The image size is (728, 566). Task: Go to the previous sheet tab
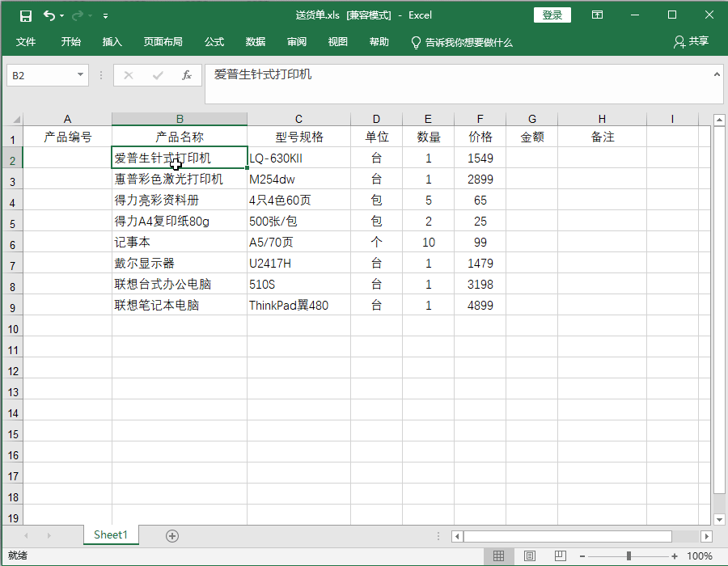27,536
